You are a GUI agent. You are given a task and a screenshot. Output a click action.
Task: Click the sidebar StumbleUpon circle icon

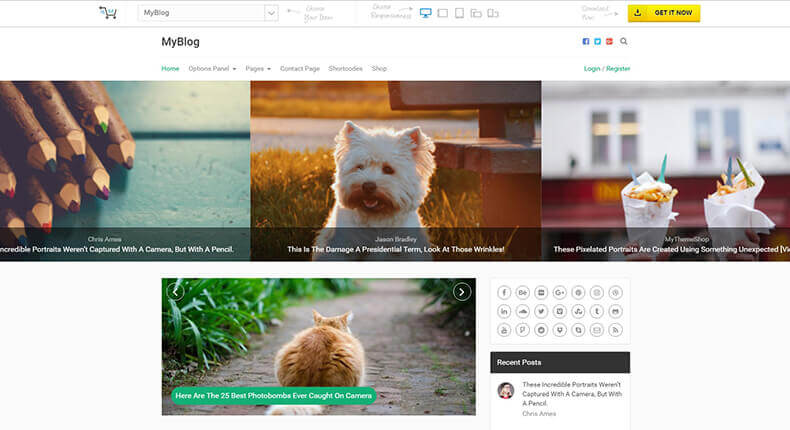point(578,312)
